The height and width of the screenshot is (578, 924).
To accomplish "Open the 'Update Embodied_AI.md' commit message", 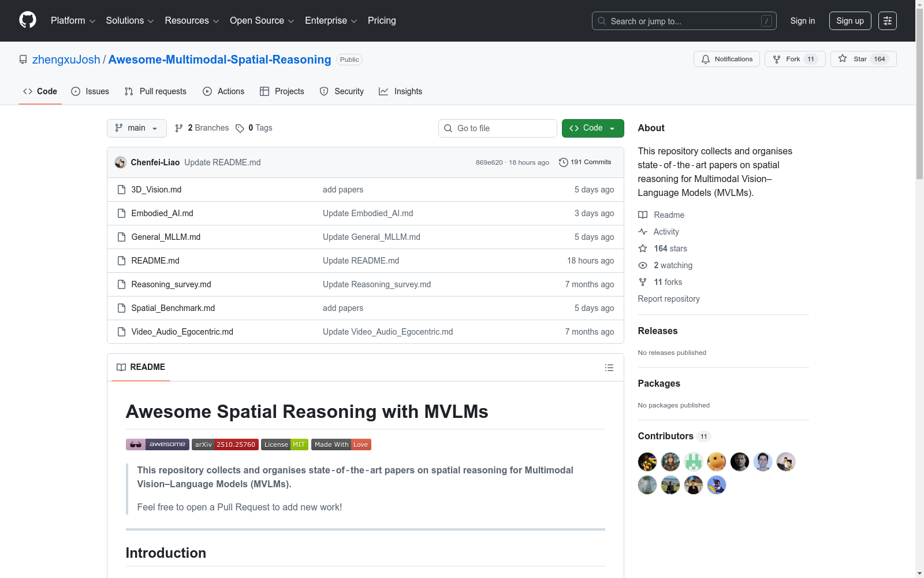I will click(368, 213).
